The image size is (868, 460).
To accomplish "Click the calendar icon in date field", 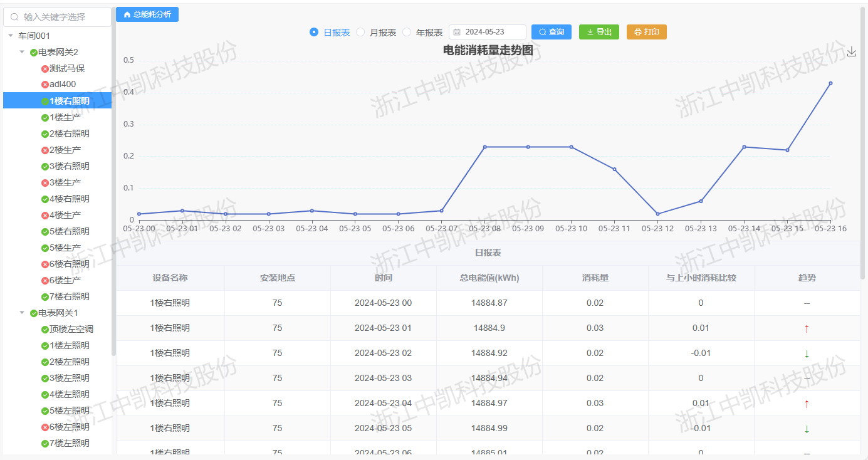I will pos(457,32).
